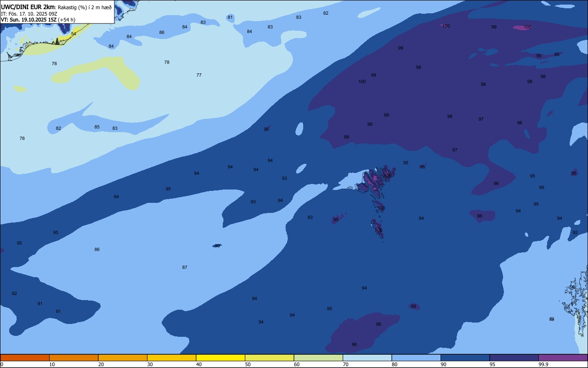Select the orange 10–20 legend color segment

click(73, 357)
